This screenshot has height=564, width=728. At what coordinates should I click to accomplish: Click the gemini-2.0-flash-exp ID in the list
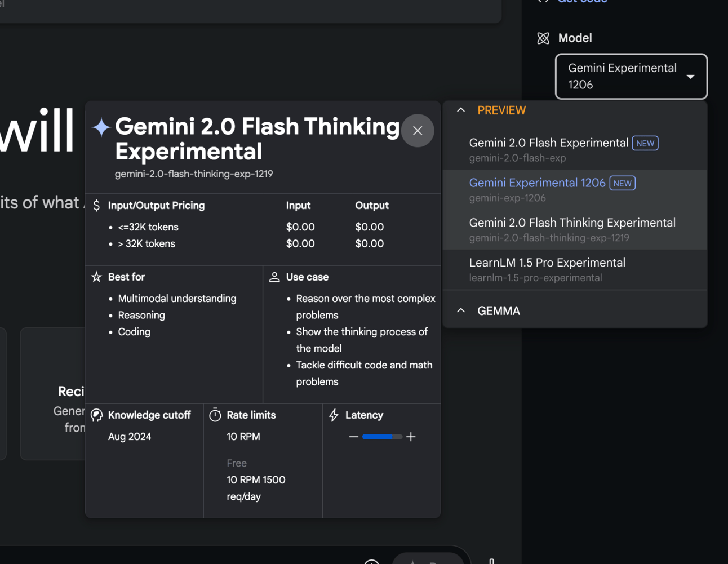pos(517,158)
